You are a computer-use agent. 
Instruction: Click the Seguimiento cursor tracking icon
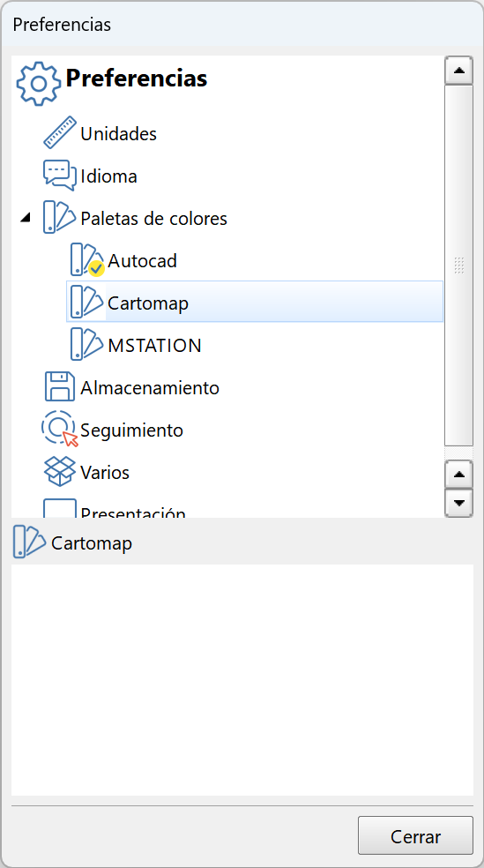60,429
